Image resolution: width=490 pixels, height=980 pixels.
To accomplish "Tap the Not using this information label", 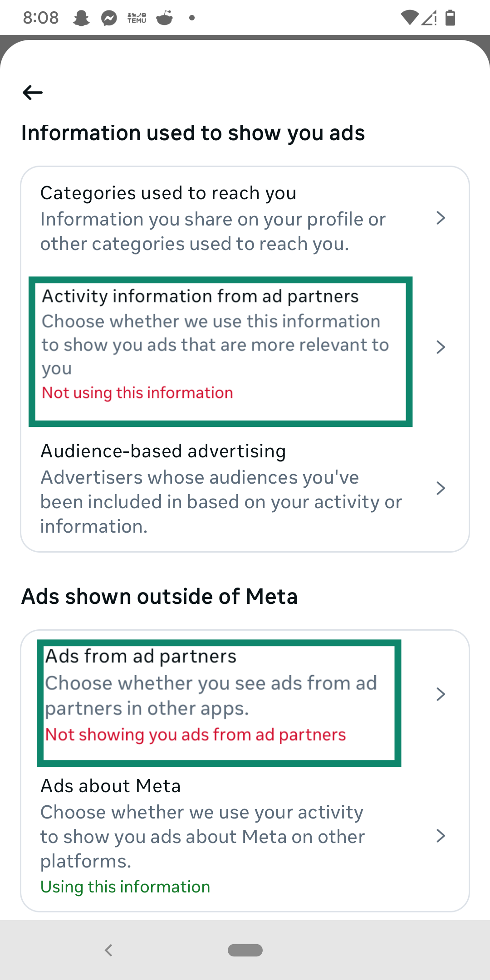I will click(136, 392).
